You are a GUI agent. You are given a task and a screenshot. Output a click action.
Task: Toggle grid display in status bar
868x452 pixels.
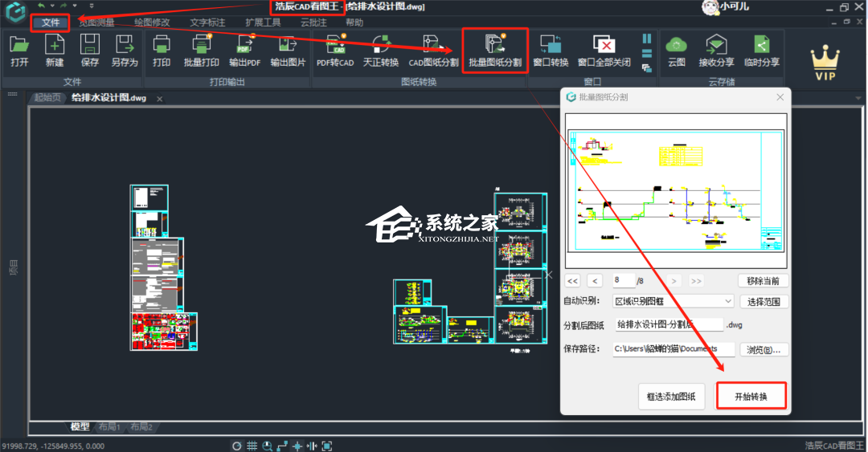click(x=252, y=446)
